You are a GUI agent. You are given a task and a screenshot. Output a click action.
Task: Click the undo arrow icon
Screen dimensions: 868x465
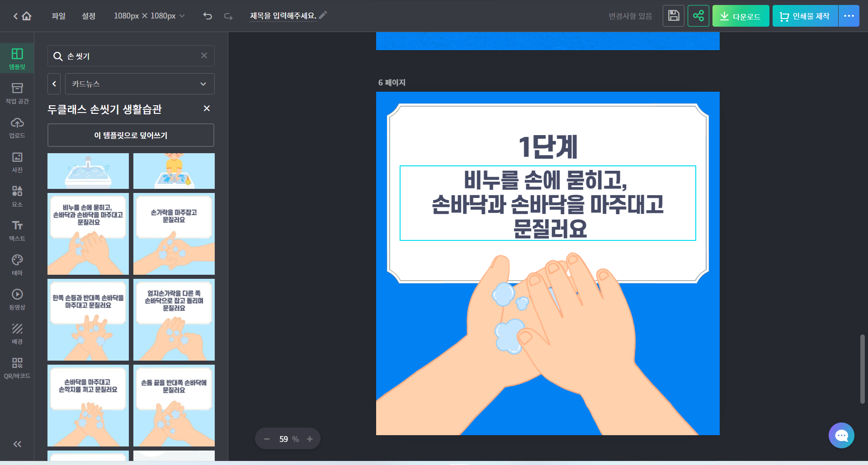coord(208,16)
